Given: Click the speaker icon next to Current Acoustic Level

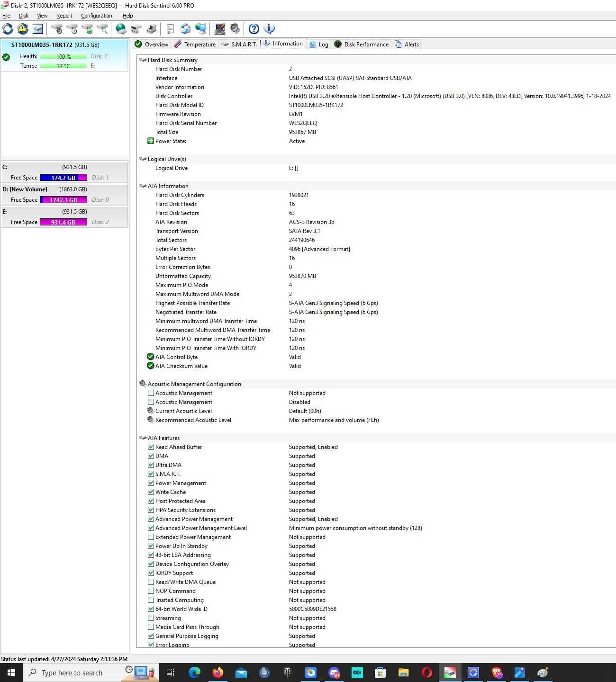Looking at the screenshot, I should pos(151,411).
